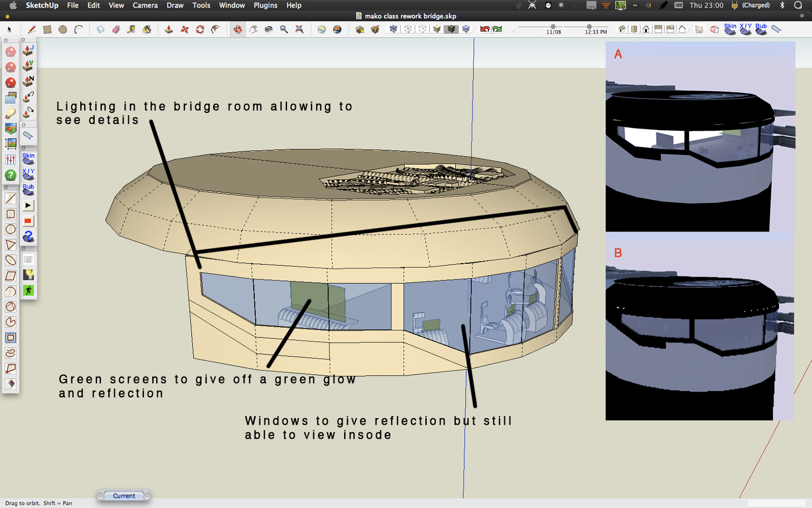Click the Zoom Extents icon

pos(299,29)
